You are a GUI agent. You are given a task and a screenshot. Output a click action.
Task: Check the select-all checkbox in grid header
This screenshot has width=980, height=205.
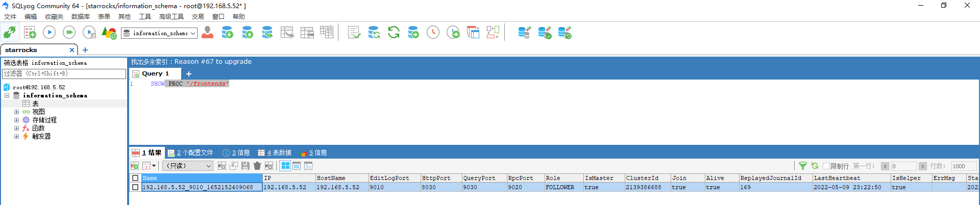pos(135,178)
